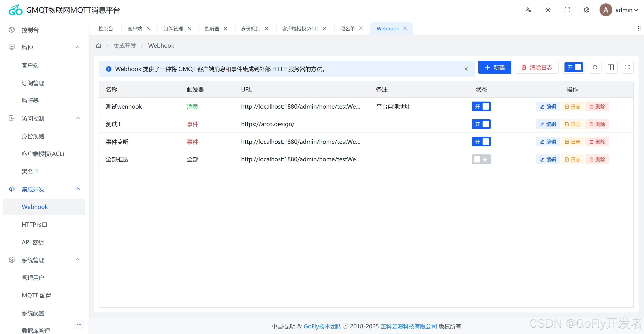Open the page settings gear icon
The image size is (644, 334).
point(586,10)
